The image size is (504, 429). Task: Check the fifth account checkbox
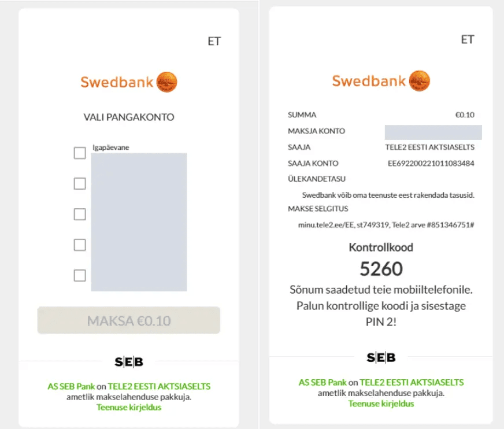80,275
